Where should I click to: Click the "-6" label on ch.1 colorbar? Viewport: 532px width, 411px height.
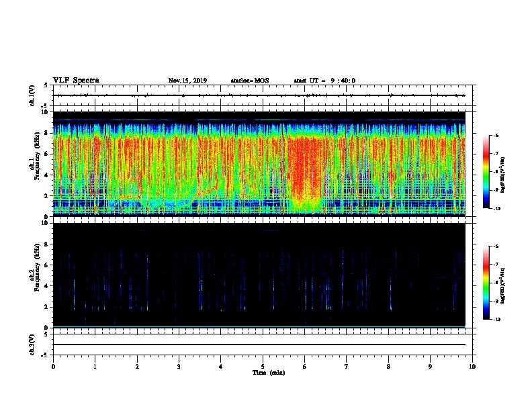496,135
